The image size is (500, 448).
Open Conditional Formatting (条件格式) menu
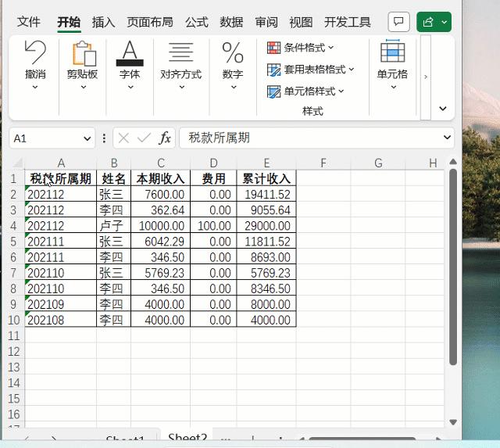coord(300,48)
